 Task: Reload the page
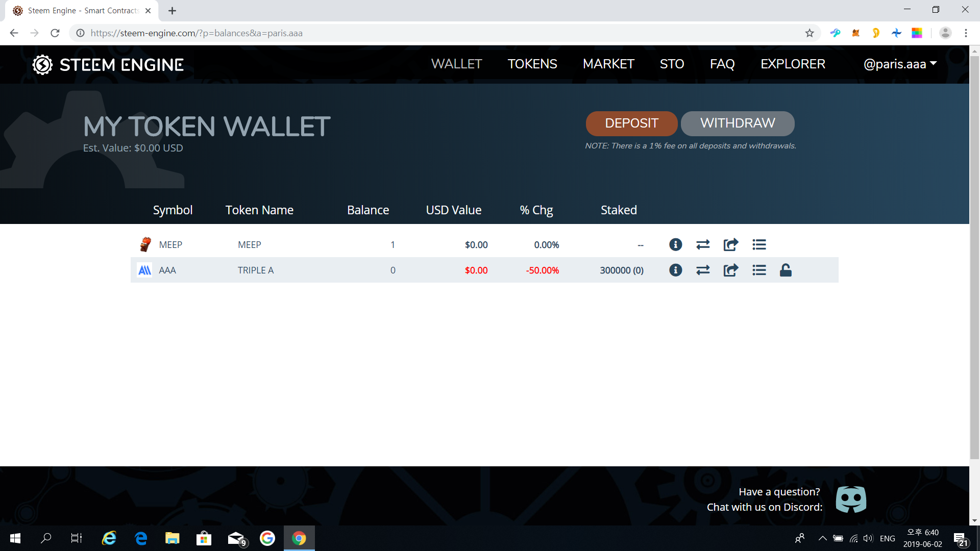click(x=55, y=33)
